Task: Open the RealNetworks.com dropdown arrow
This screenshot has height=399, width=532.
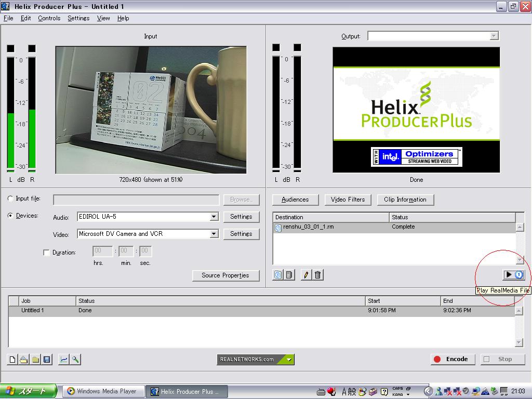Action: point(289,360)
